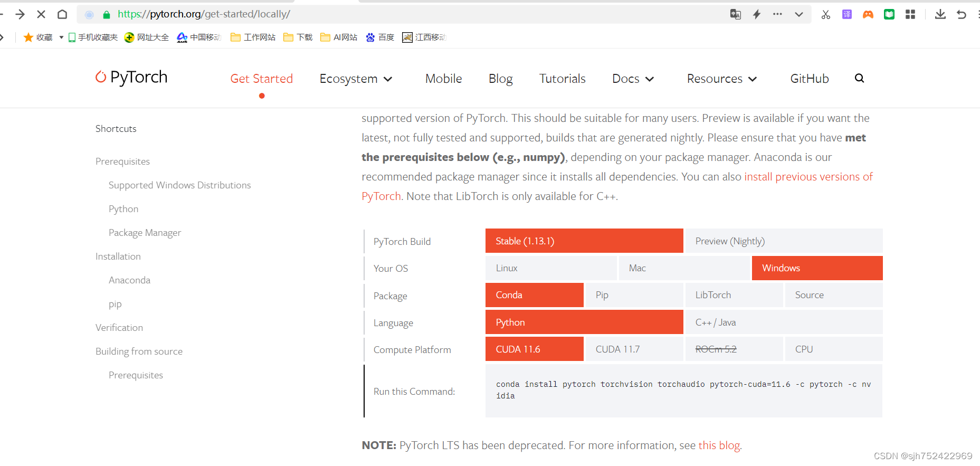Expand the address bar history dropdown
The image size is (980, 466).
[x=799, y=14]
